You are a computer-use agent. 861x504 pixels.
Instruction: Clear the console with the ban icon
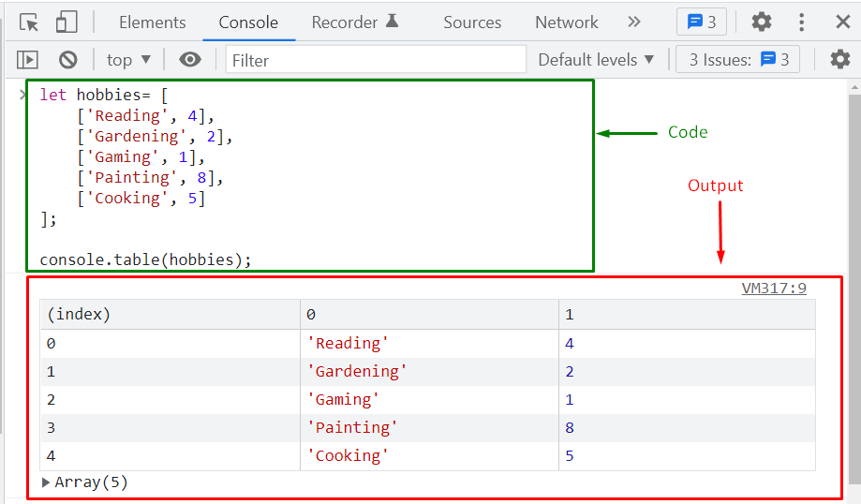click(68, 59)
